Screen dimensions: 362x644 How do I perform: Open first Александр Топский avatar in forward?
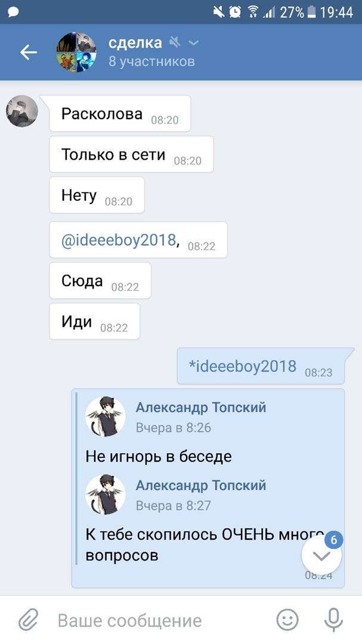pyautogui.click(x=105, y=416)
